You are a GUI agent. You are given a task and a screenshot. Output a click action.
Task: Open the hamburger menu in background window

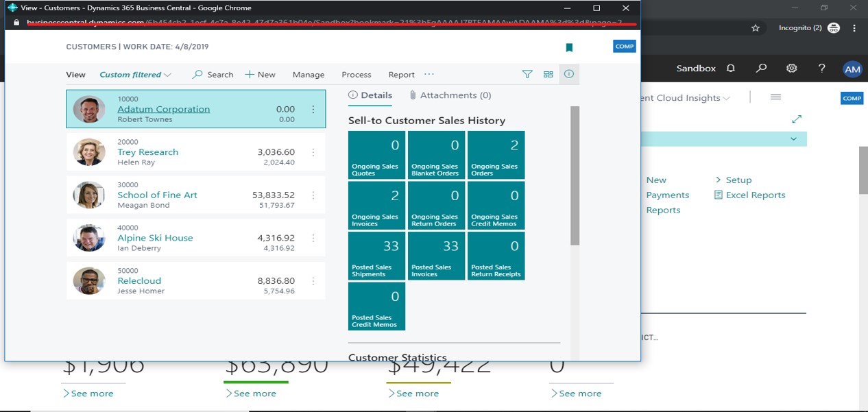775,97
